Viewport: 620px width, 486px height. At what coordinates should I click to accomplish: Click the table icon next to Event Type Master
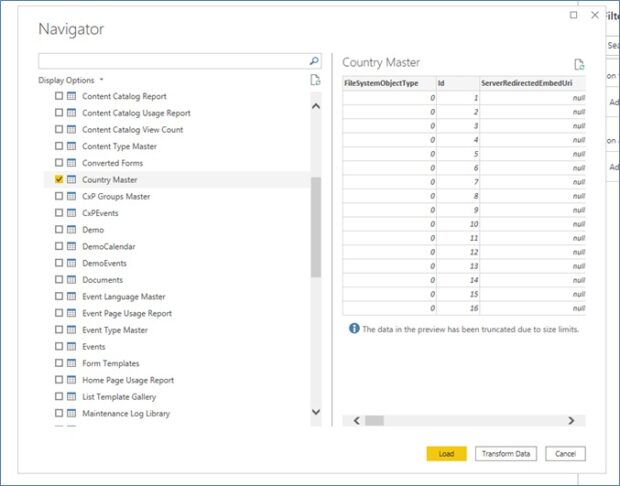coord(72,330)
